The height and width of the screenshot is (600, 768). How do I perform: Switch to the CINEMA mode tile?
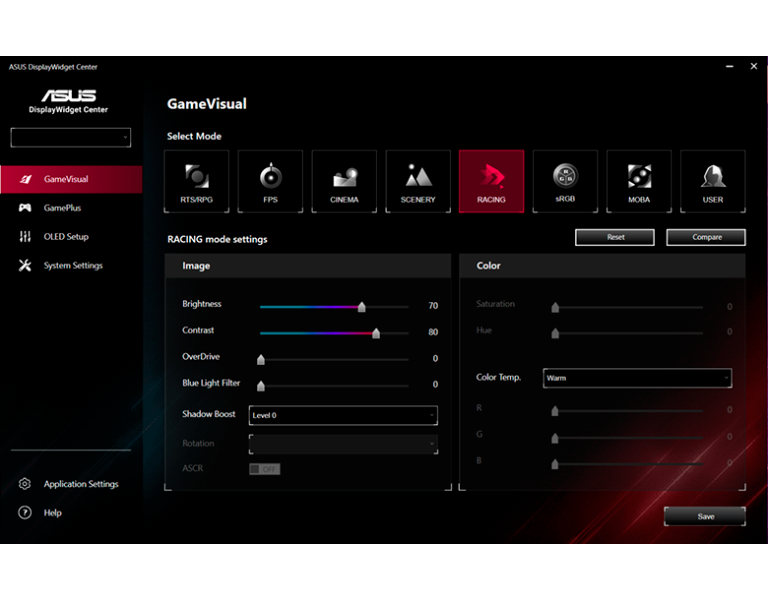pyautogui.click(x=344, y=181)
